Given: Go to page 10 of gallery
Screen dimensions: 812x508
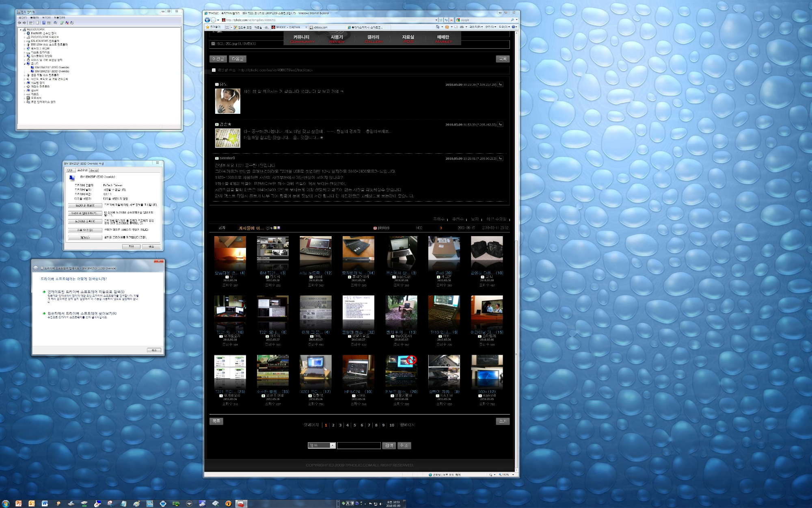Looking at the screenshot, I should pos(392,425).
